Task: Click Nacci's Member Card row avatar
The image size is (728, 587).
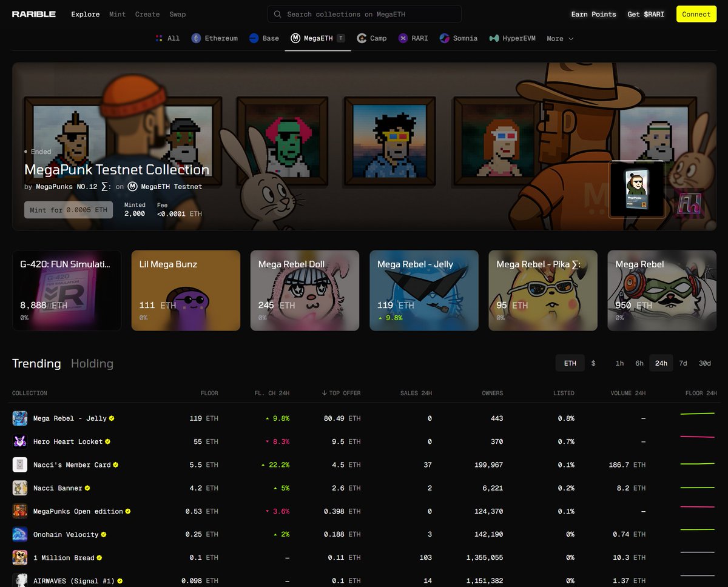Action: (20, 465)
